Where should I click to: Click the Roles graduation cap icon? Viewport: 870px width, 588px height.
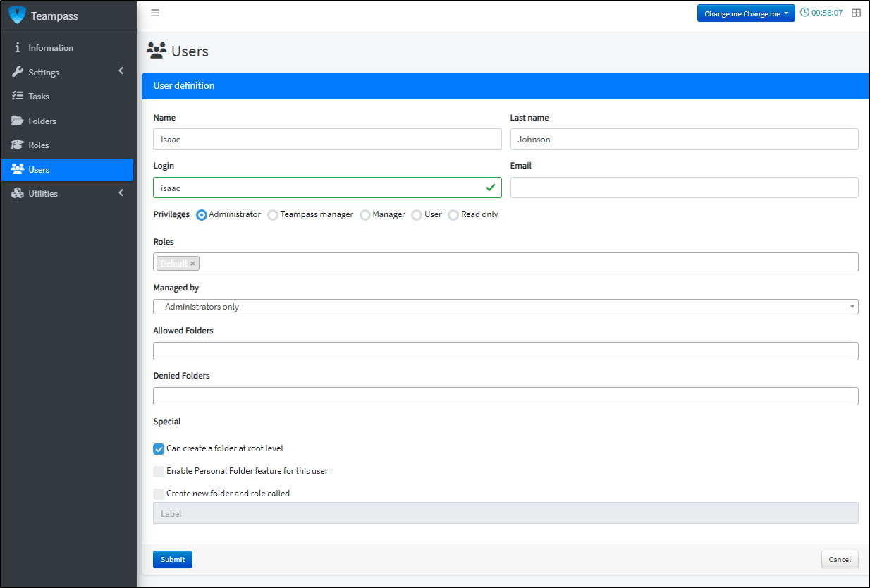click(18, 145)
